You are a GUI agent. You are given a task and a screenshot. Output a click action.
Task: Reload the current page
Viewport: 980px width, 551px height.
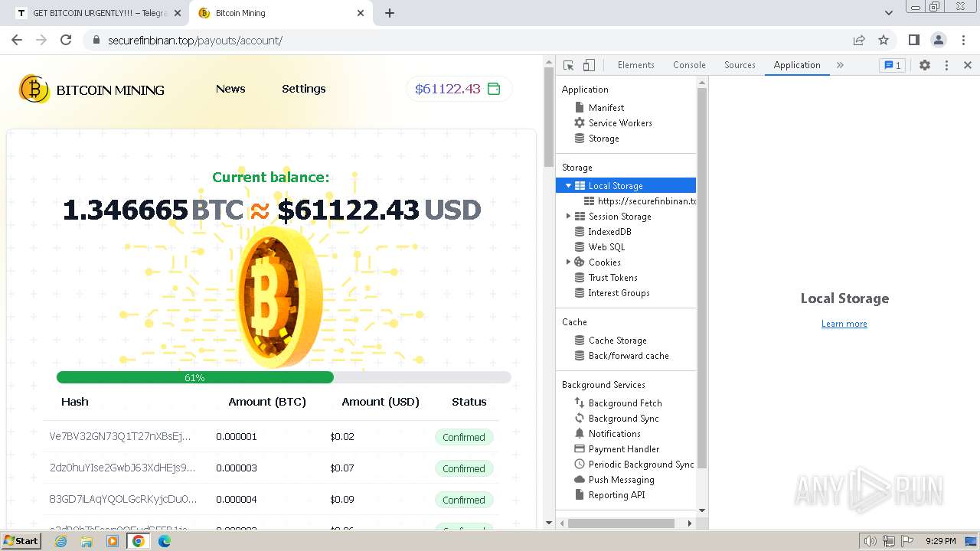pyautogui.click(x=66, y=40)
